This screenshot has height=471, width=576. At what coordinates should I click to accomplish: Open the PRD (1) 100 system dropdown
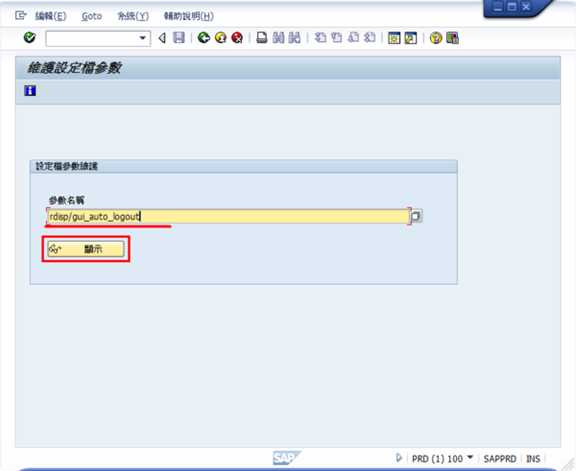[x=442, y=459]
